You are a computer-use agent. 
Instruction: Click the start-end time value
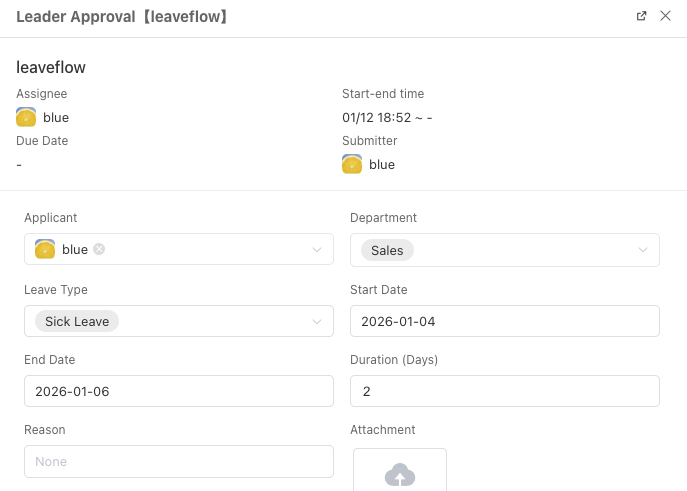[387, 117]
